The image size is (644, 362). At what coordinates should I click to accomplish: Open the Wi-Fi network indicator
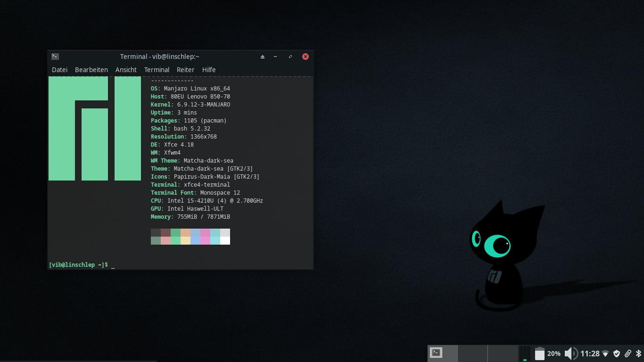point(605,354)
